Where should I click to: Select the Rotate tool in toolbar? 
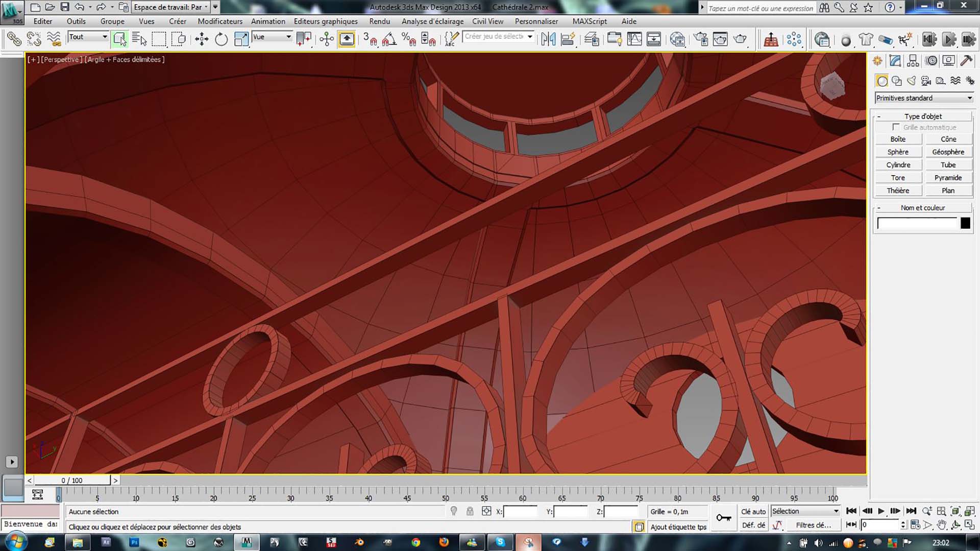coord(221,39)
